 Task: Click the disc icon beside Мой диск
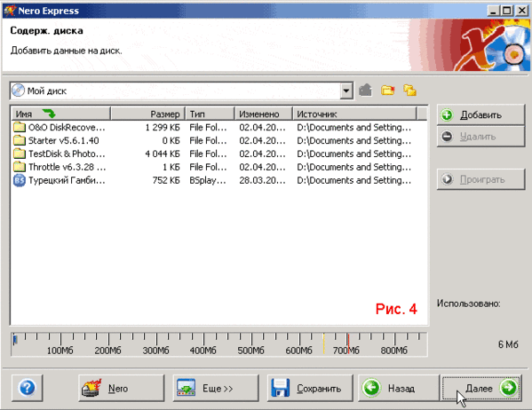18,91
